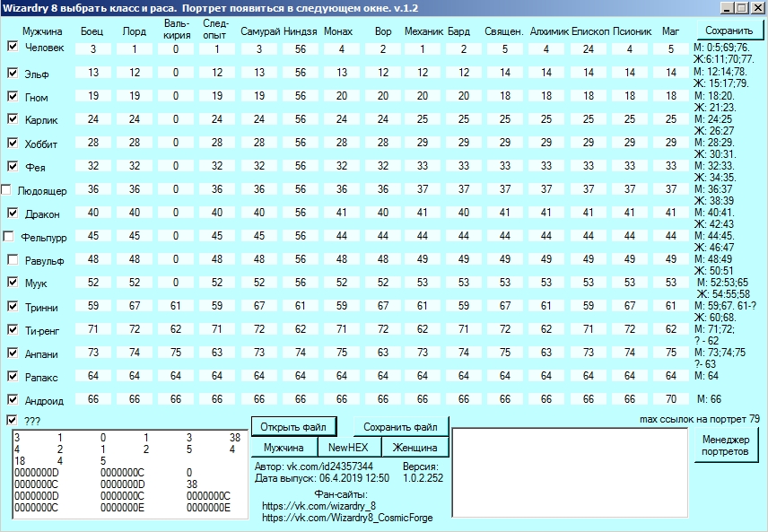Uncheck the Дракон race checkbox
This screenshot has height=532, width=768.
click(13, 214)
